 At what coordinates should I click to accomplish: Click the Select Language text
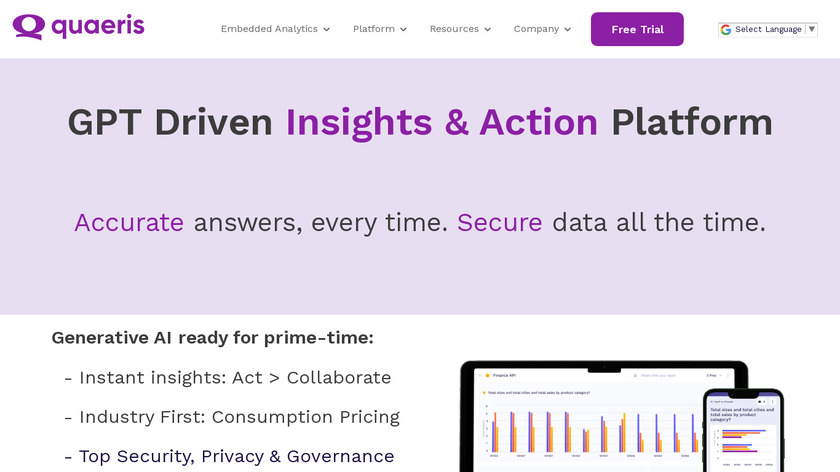pos(768,30)
